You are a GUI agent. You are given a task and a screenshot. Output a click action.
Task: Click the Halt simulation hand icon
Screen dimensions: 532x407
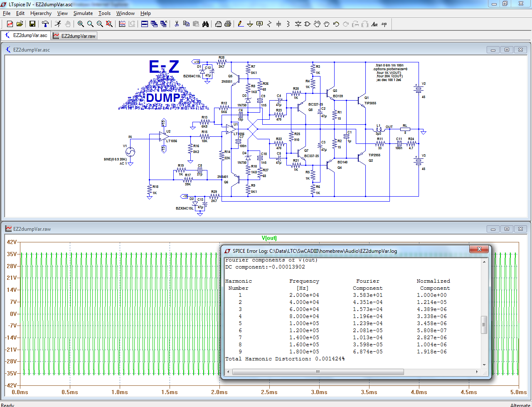tap(68, 24)
